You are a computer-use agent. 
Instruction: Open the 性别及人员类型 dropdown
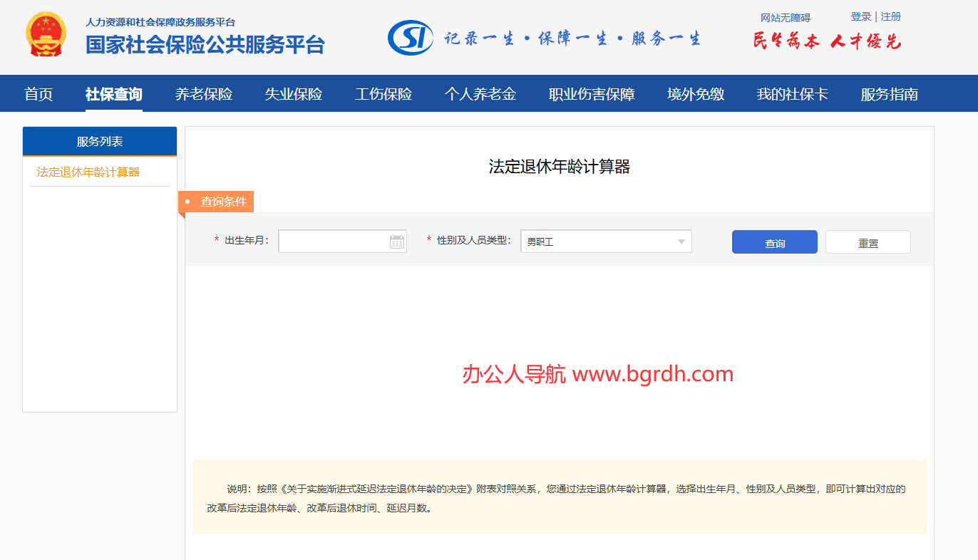[605, 241]
